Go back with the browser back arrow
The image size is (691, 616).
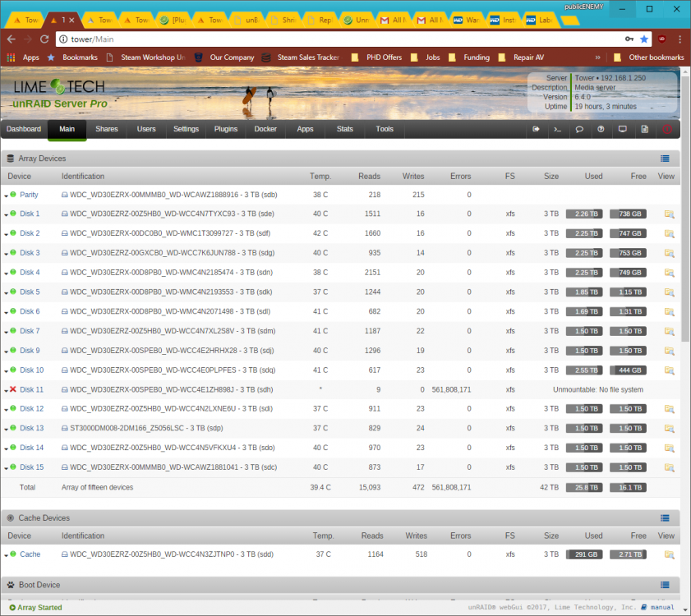point(12,39)
